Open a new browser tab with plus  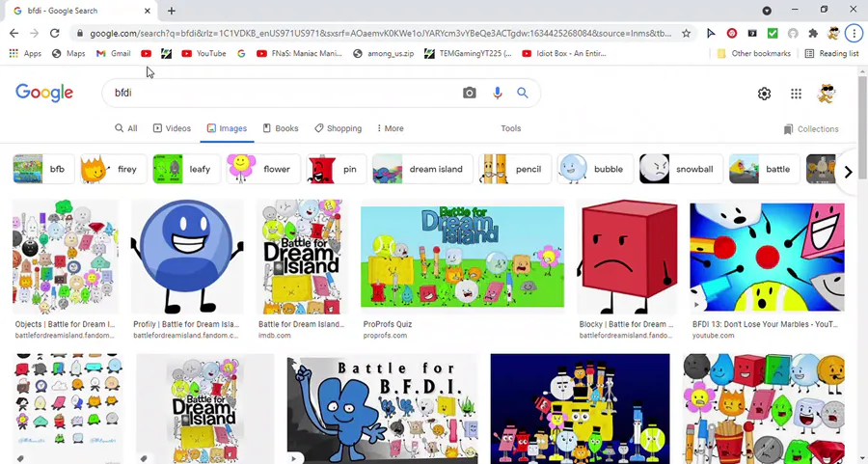[x=172, y=11]
